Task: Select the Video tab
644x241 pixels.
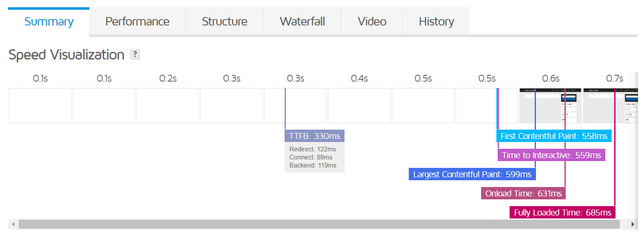Action: click(x=372, y=22)
